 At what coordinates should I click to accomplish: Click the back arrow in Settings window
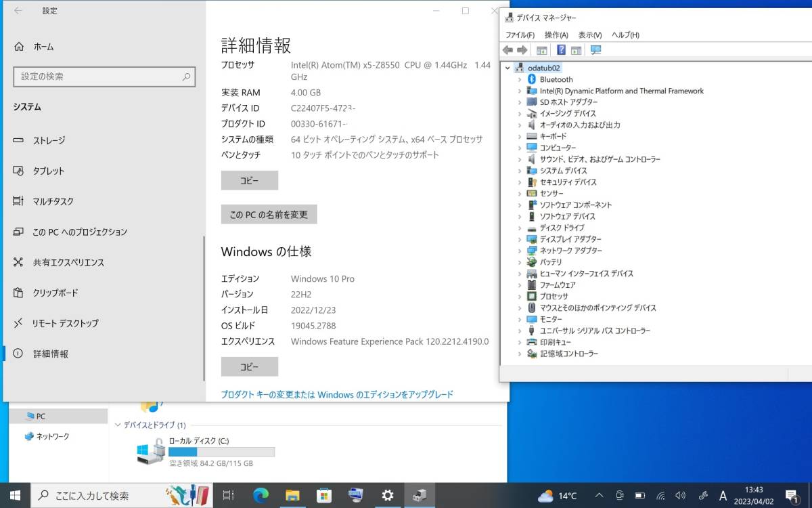(x=18, y=10)
